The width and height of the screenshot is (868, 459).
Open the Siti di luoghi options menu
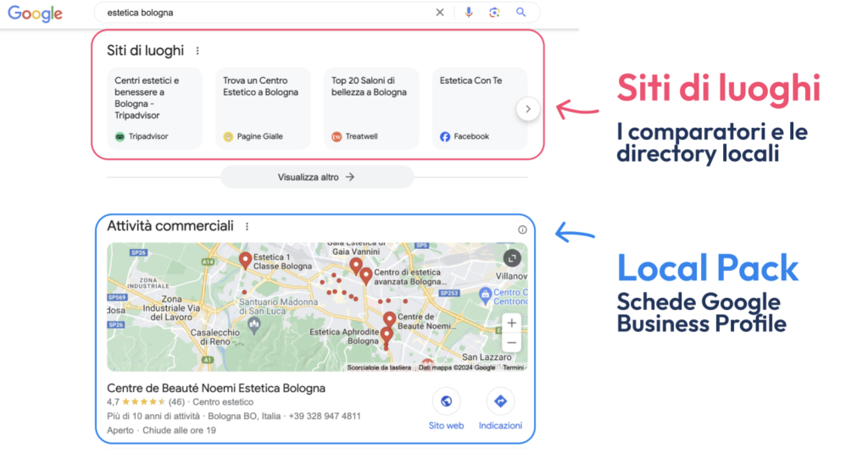pyautogui.click(x=198, y=51)
